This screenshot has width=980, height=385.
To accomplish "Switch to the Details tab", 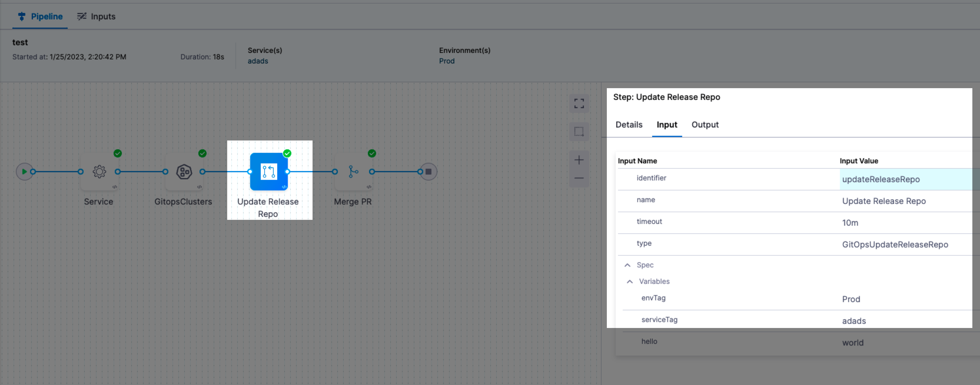I will pyautogui.click(x=629, y=125).
